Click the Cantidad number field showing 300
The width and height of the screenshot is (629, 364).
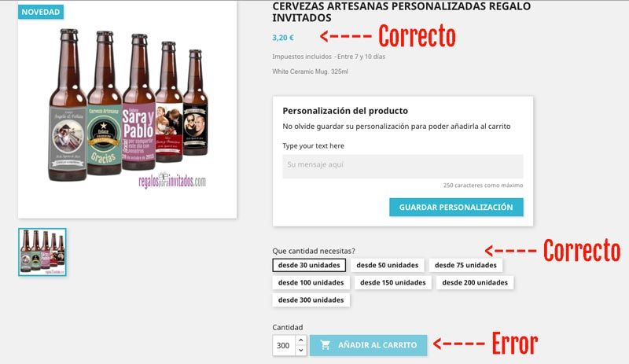284,346
